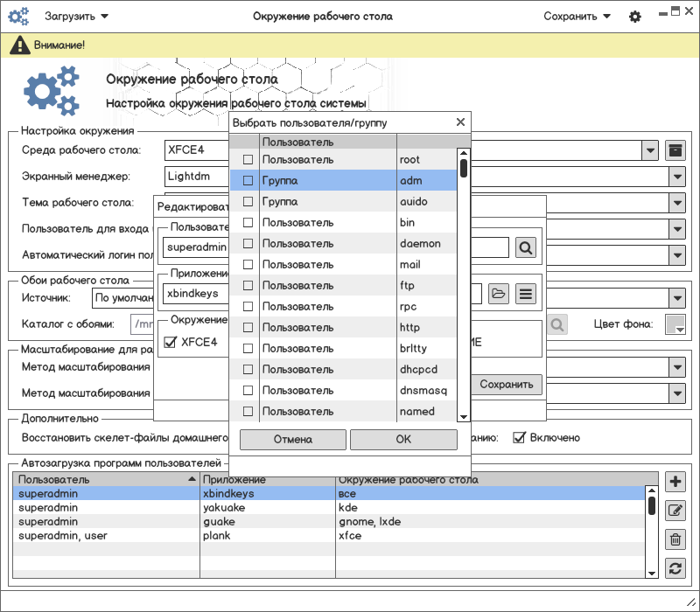Click the add autostart entry plus icon
This screenshot has height=612, width=700.
675,482
